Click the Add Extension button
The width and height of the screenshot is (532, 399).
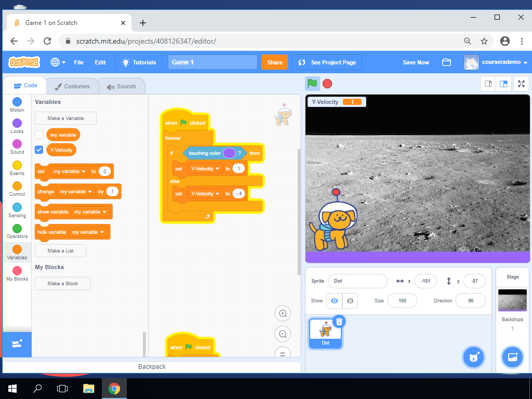pyautogui.click(x=17, y=344)
